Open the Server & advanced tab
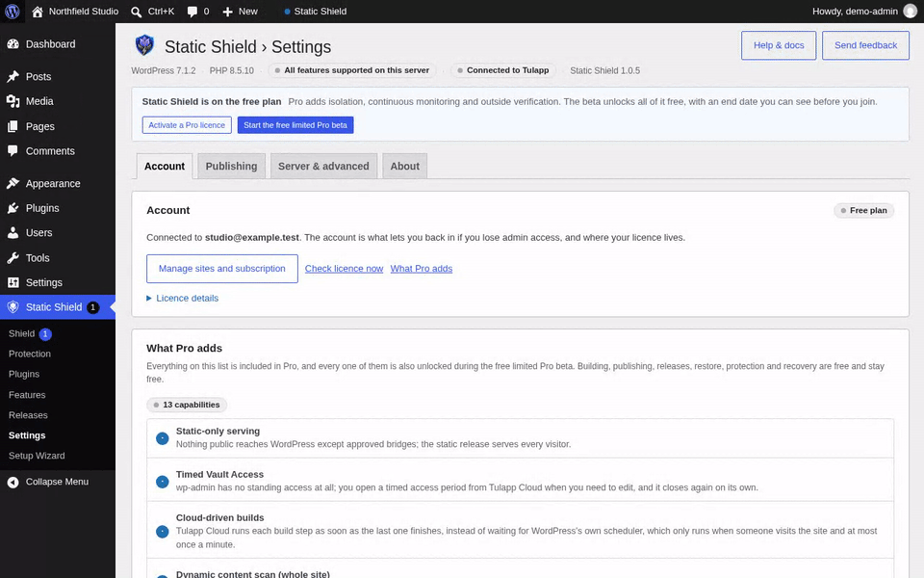The height and width of the screenshot is (578, 924). pos(323,167)
